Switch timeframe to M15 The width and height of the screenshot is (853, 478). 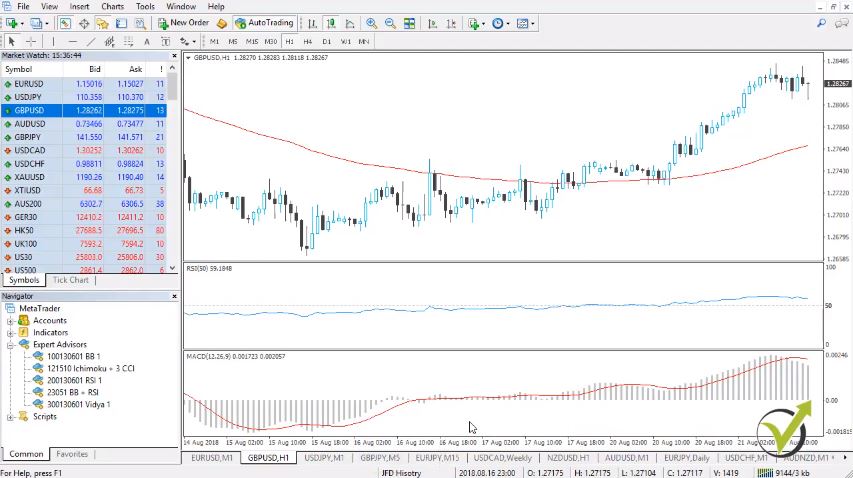252,41
